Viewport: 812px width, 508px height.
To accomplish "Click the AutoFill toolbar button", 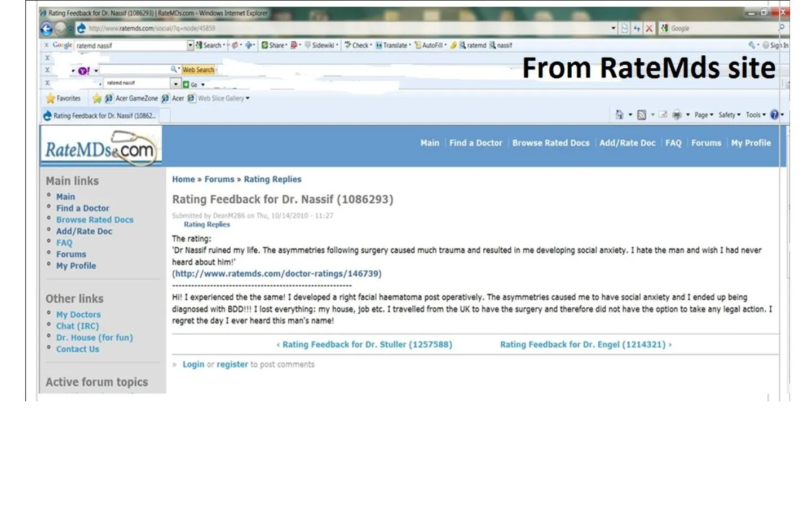I will 430,45.
